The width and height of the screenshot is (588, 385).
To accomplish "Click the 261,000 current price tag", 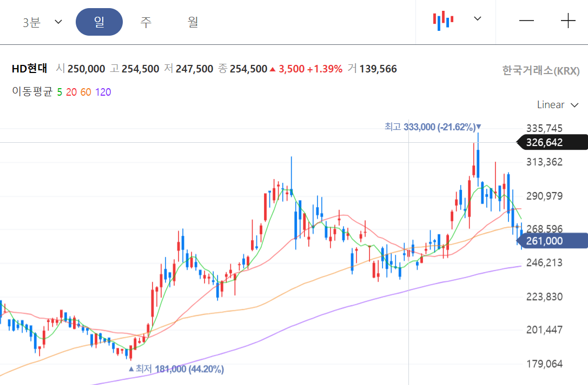I will point(552,241).
